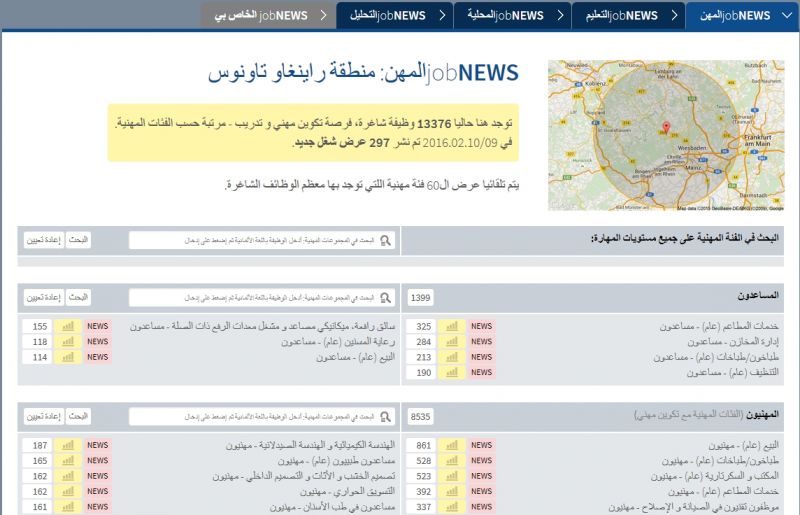The image size is (800, 515).
Task: Open the jobNEWS التحليل tab
Action: coord(394,15)
